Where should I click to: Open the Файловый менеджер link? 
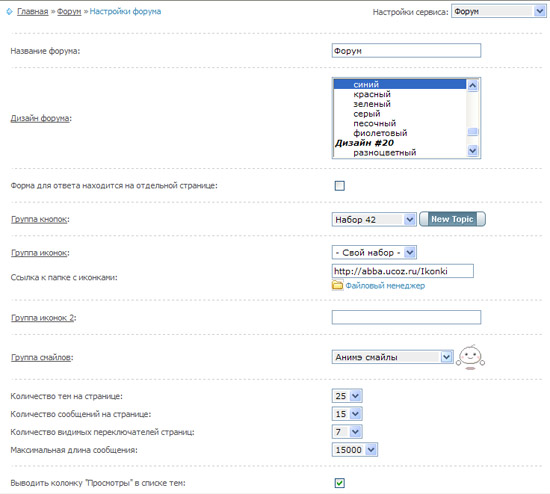click(385, 286)
